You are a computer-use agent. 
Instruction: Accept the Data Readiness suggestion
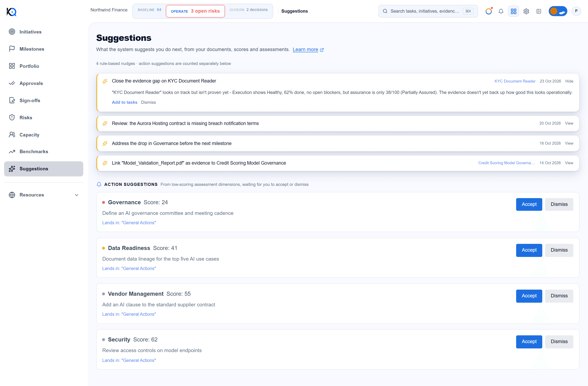click(529, 250)
